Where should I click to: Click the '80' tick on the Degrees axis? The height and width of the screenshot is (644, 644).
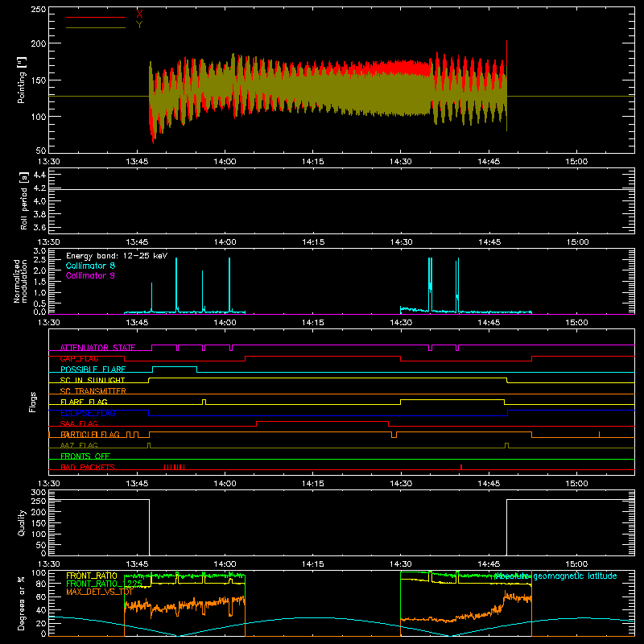[42, 583]
